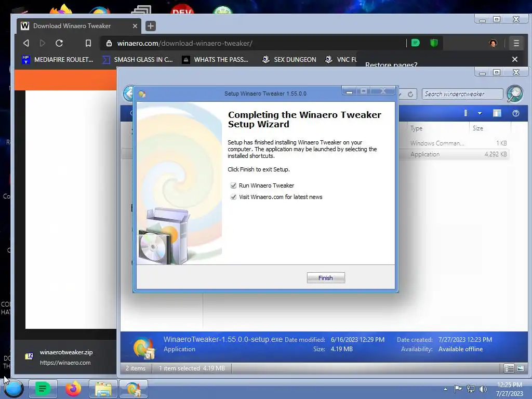Open the VNC bookmark in bookmarks bar
Viewport: 532px width, 399px height.
coord(341,60)
